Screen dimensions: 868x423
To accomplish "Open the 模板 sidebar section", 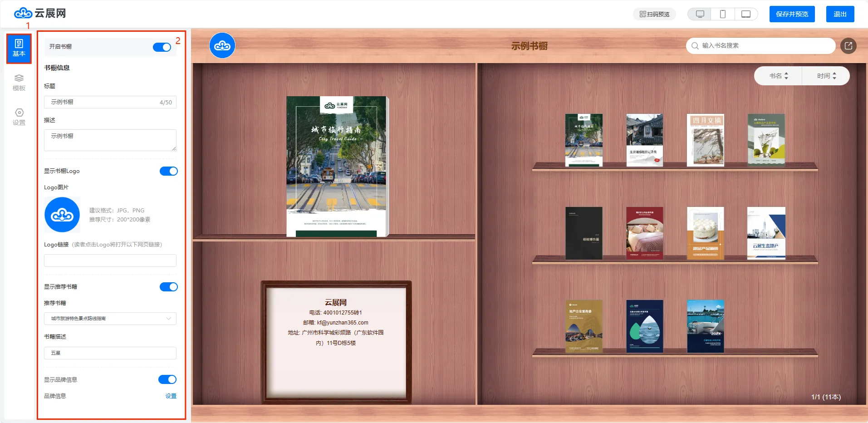I will click(x=19, y=83).
